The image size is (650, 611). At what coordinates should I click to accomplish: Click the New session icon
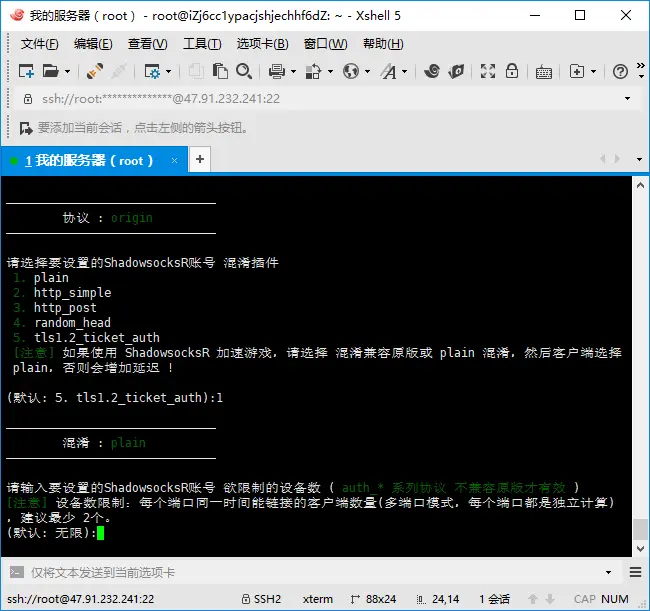[x=26, y=71]
